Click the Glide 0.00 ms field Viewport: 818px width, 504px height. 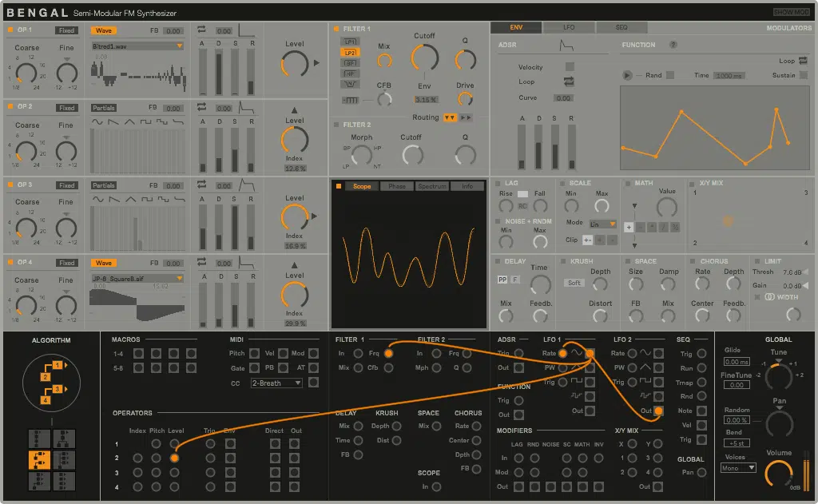[x=737, y=362]
